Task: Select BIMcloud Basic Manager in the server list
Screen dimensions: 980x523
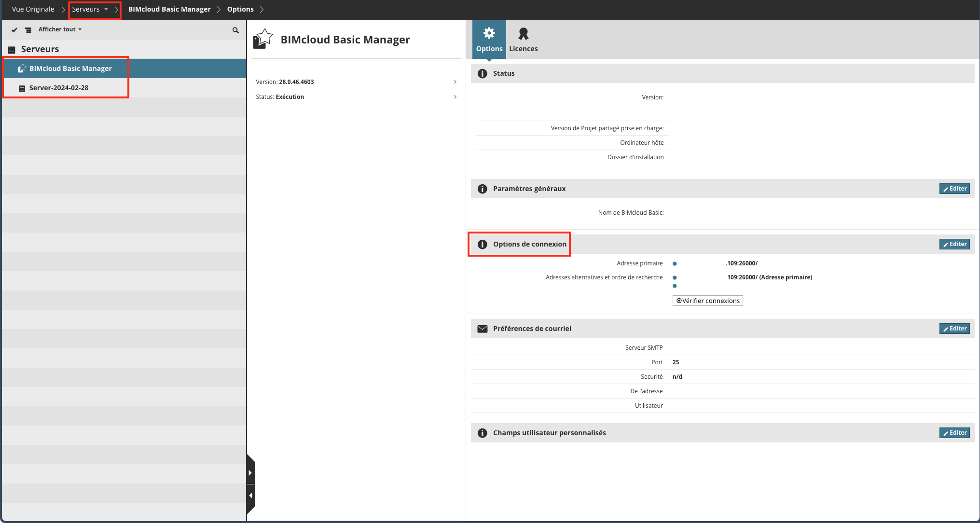Action: pos(124,69)
